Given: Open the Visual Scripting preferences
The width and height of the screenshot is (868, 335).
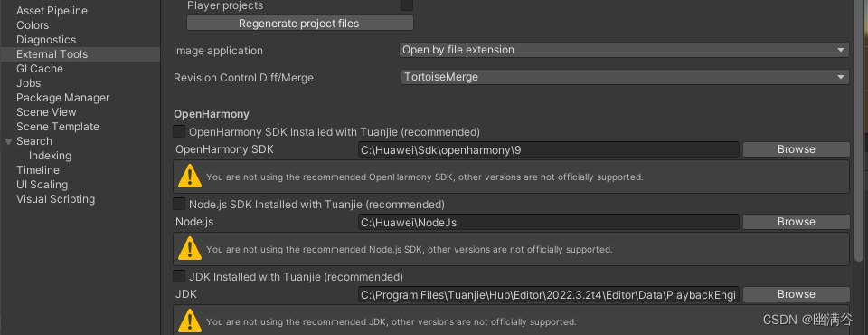Looking at the screenshot, I should 55,199.
